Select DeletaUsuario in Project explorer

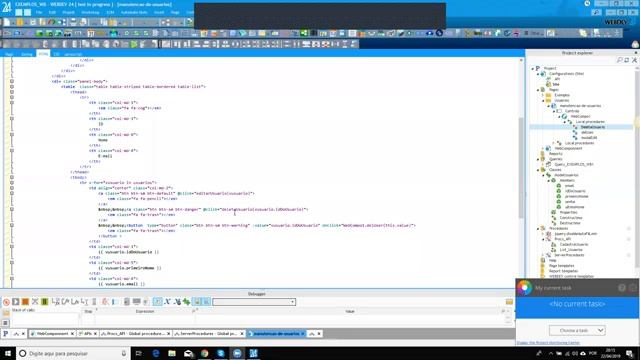pyautogui.click(x=593, y=127)
